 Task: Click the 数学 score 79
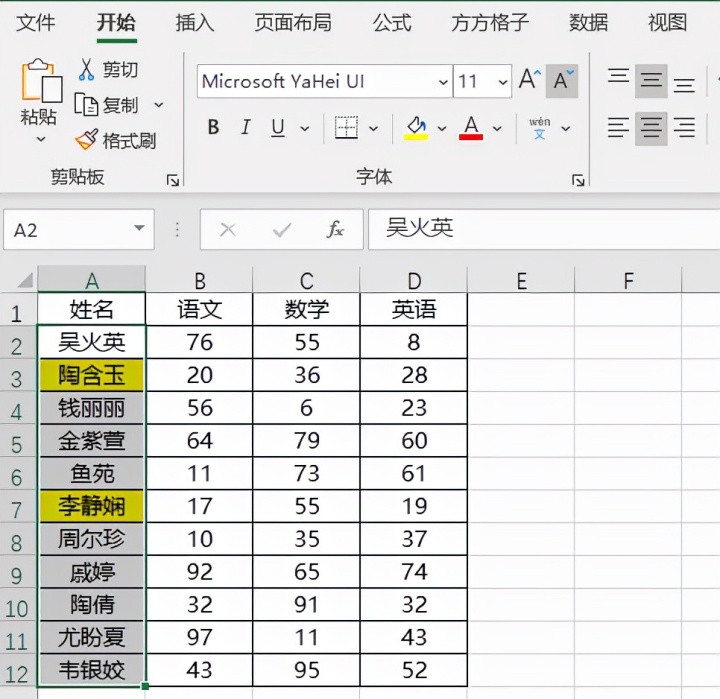[x=307, y=440]
